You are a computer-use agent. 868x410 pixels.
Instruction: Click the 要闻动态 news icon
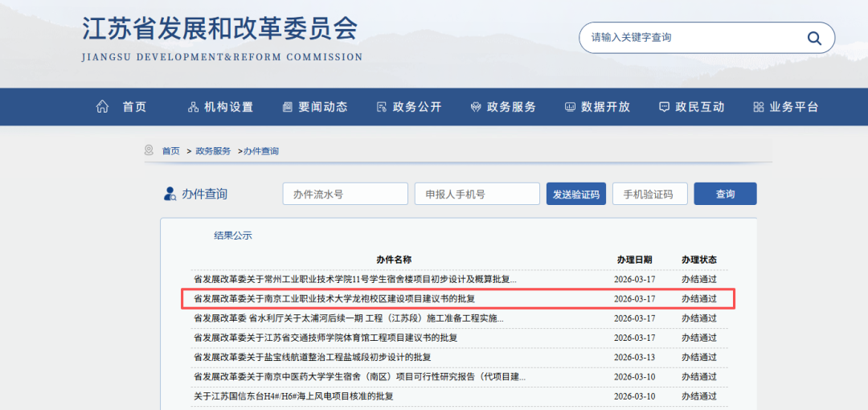287,107
